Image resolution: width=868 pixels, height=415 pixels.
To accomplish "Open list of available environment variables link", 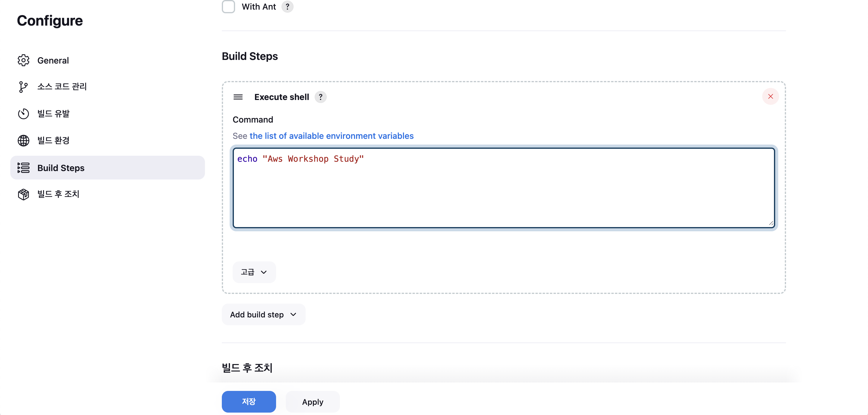I will click(x=331, y=136).
